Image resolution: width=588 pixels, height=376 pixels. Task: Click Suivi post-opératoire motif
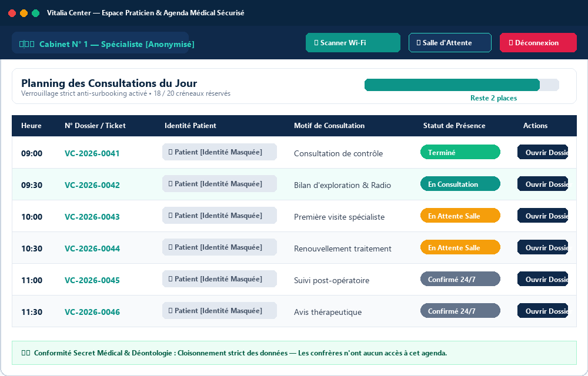[332, 280]
